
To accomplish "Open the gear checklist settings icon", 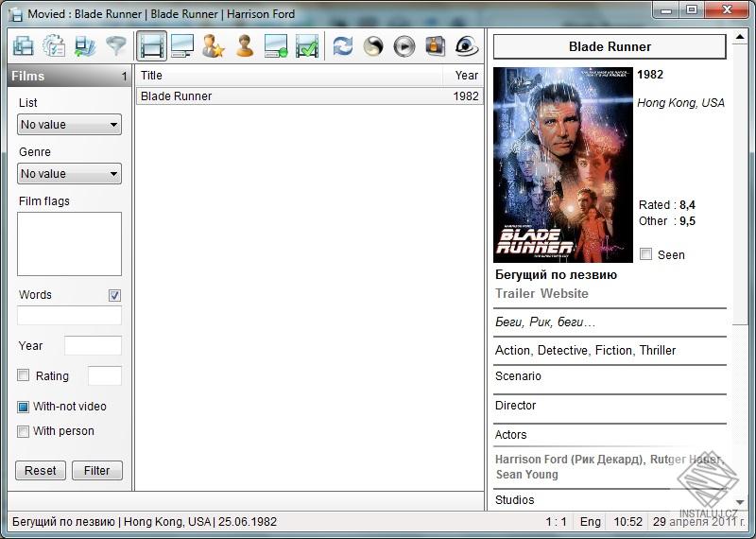I will [54, 46].
